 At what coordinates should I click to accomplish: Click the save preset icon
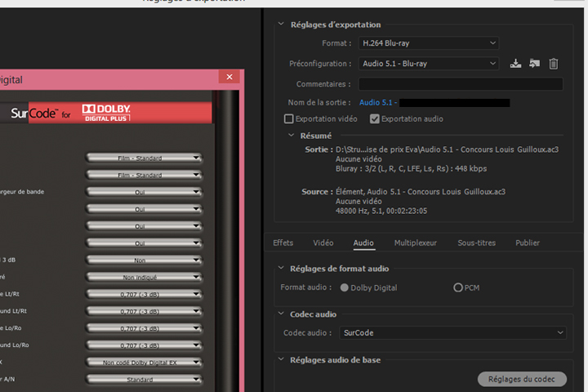515,64
